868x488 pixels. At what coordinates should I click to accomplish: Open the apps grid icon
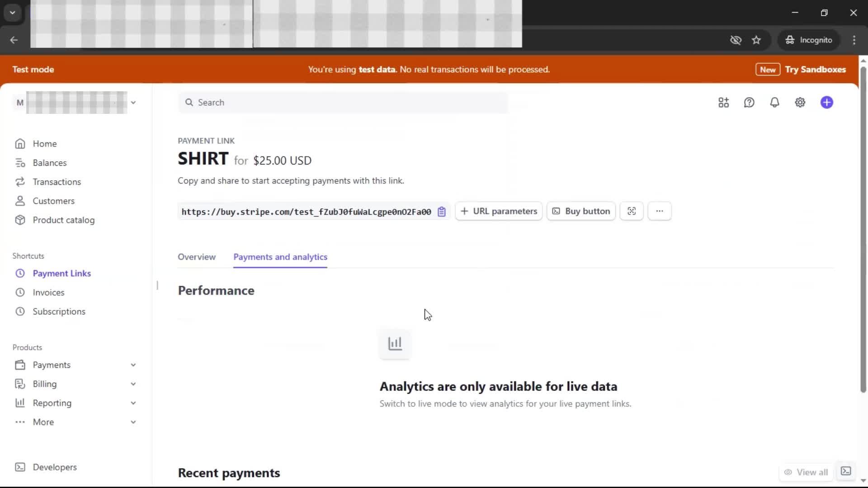(x=723, y=103)
